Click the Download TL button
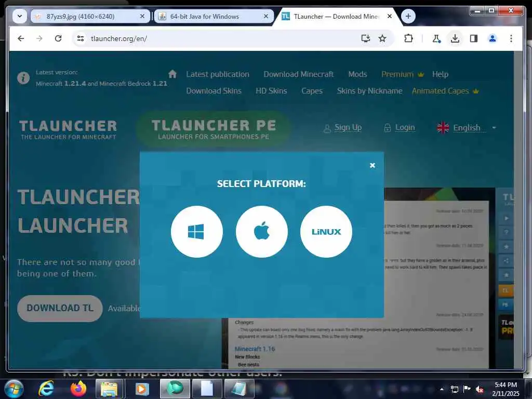The height and width of the screenshot is (399, 532). pyautogui.click(x=60, y=308)
